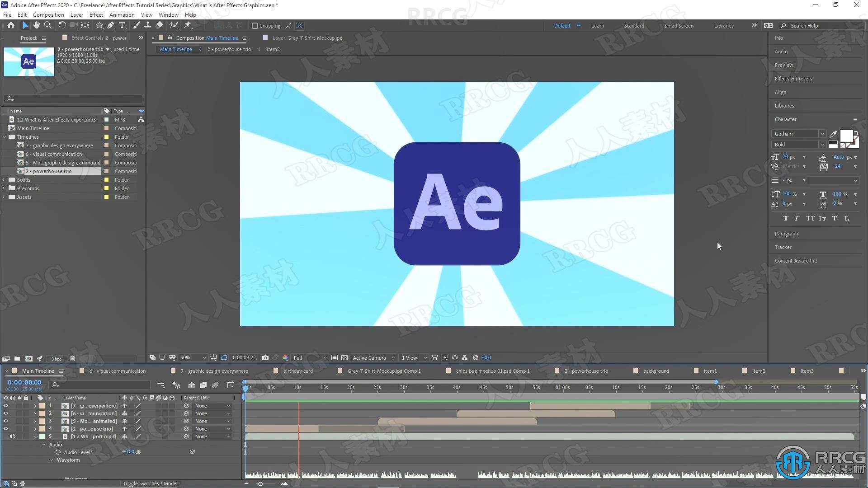Viewport: 868px width, 488px height.
Task: Open the 50% magnification dropdown
Action: tap(193, 357)
